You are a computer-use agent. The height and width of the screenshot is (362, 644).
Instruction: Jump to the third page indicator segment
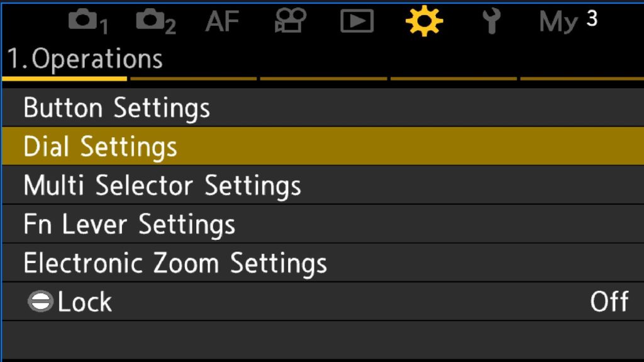point(324,79)
